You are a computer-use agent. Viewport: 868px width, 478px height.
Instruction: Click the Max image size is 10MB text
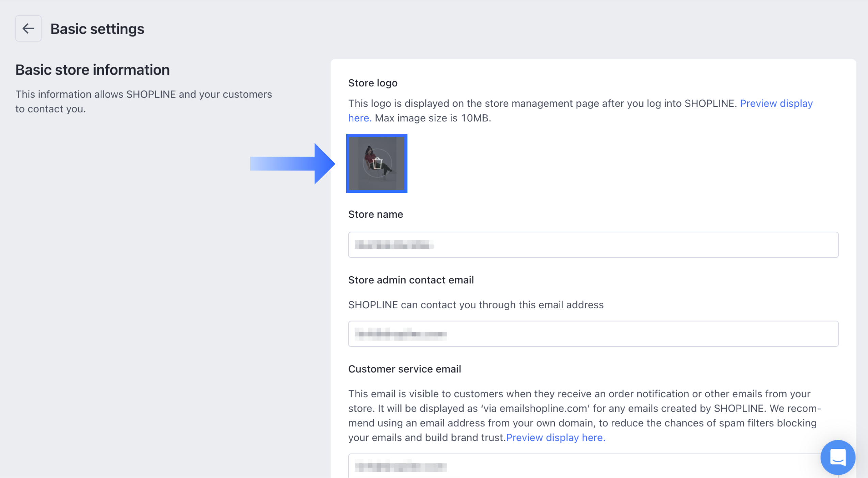point(433,118)
